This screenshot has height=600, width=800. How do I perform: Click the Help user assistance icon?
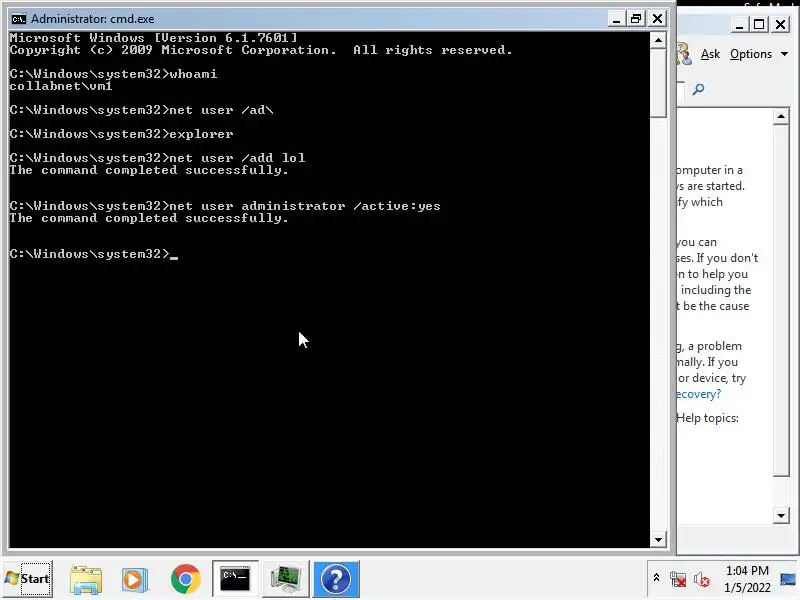click(684, 54)
